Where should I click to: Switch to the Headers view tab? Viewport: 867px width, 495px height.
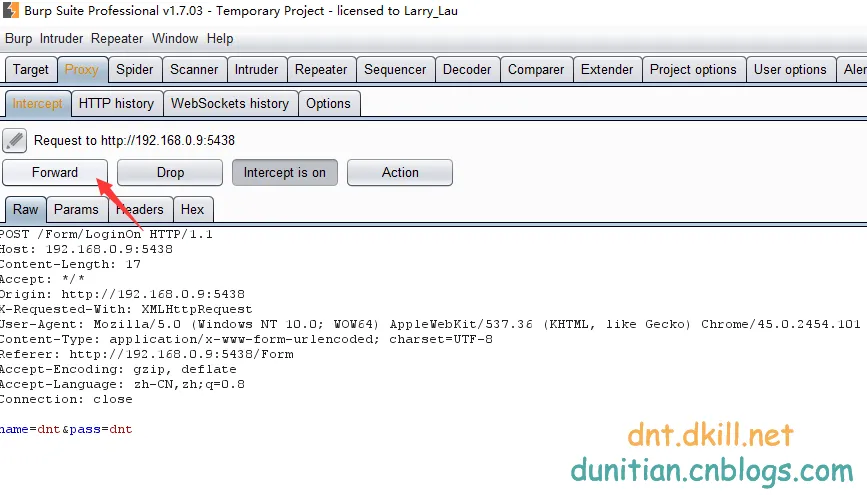coord(139,210)
